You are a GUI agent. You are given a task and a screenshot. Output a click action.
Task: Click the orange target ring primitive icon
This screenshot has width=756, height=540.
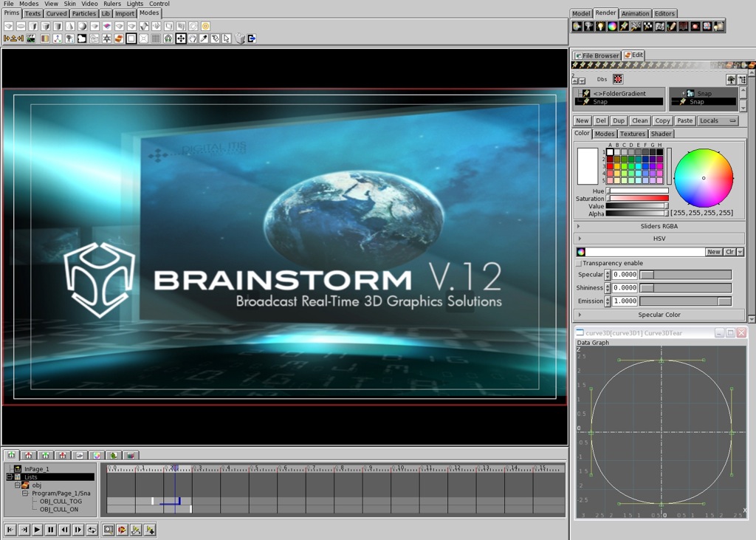[205, 26]
